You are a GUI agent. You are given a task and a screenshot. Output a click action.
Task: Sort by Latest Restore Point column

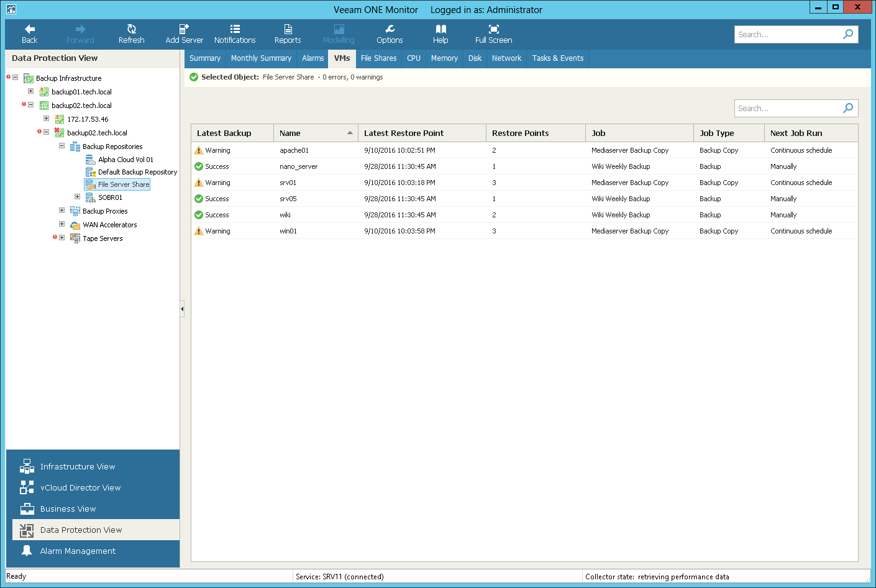[422, 133]
